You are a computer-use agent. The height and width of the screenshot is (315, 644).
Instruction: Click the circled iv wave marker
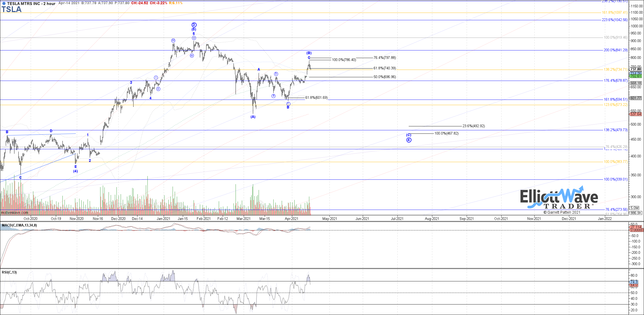click(x=192, y=55)
